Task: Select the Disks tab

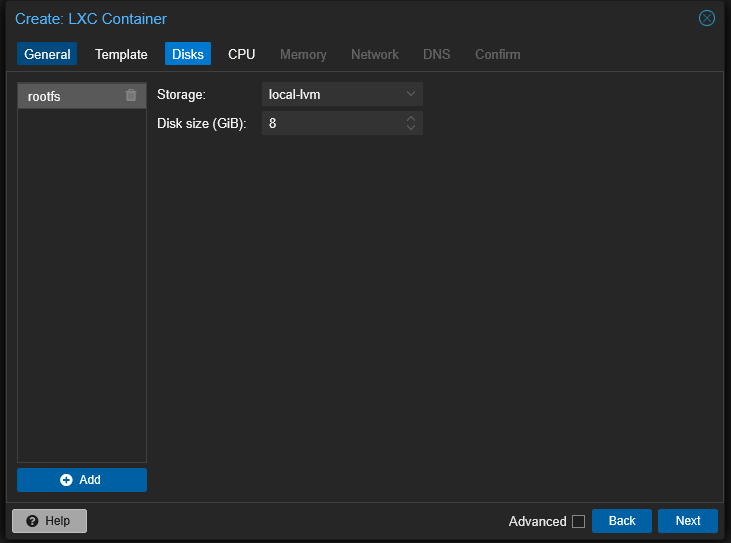Action: point(188,54)
